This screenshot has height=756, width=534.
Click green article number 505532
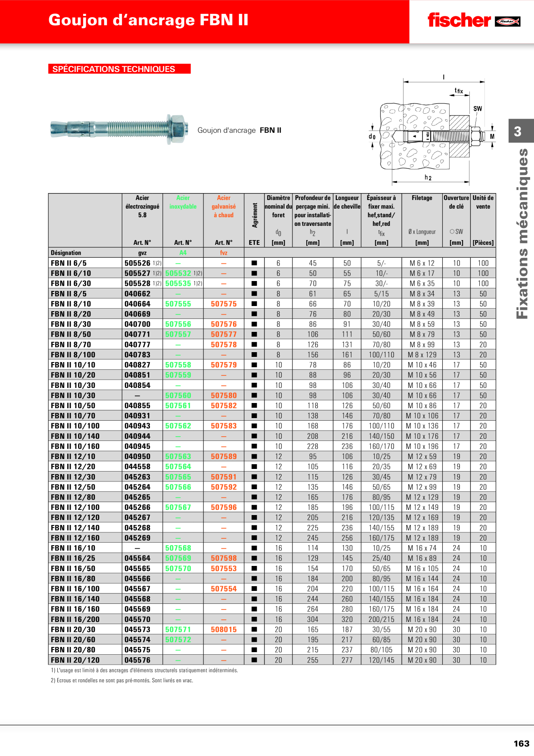(x=178, y=273)
